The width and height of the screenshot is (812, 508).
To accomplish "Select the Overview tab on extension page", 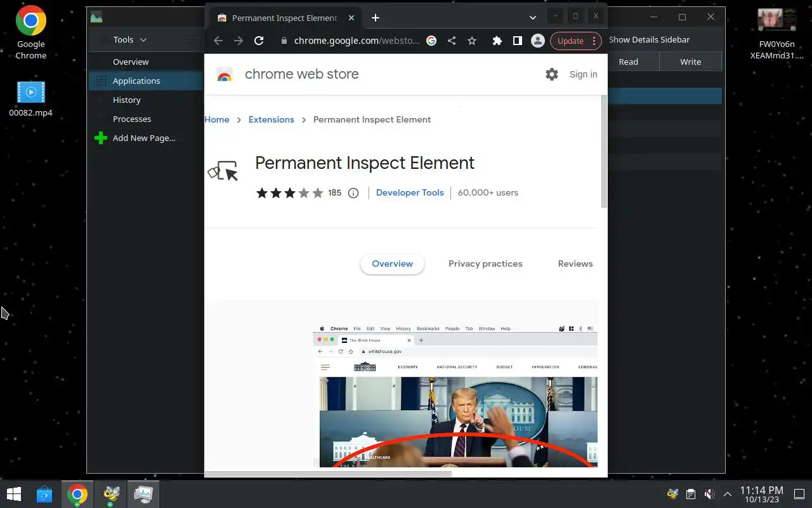I will coord(392,264).
